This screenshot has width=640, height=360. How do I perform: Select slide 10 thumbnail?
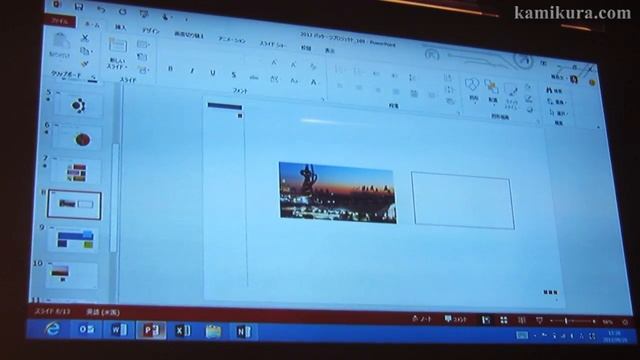click(x=71, y=274)
